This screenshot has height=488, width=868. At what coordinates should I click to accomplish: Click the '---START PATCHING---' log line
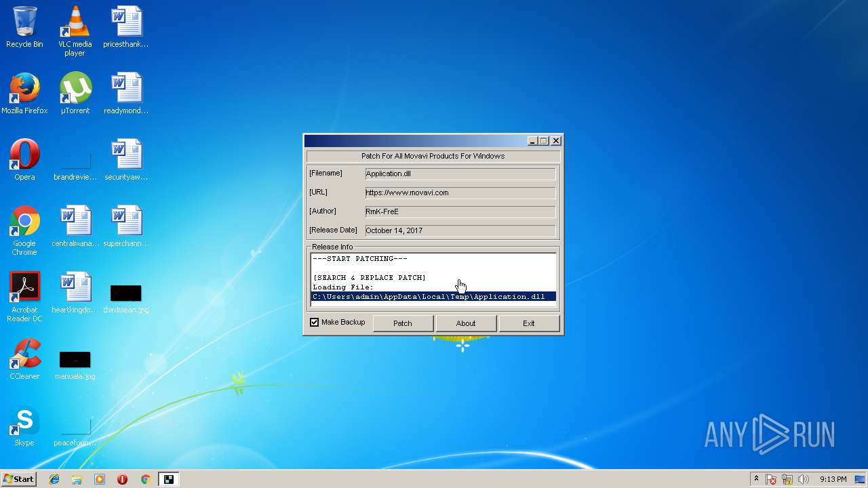tap(360, 259)
